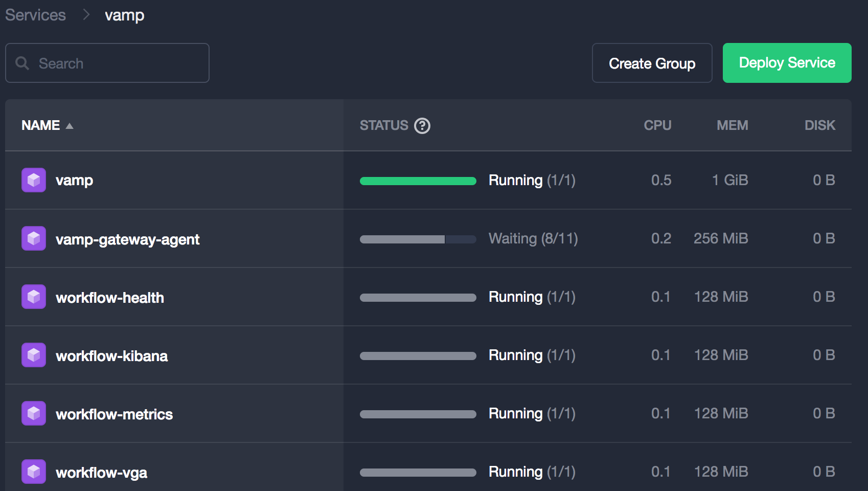The height and width of the screenshot is (491, 868).
Task: Type in the Search services field
Action: point(118,63)
